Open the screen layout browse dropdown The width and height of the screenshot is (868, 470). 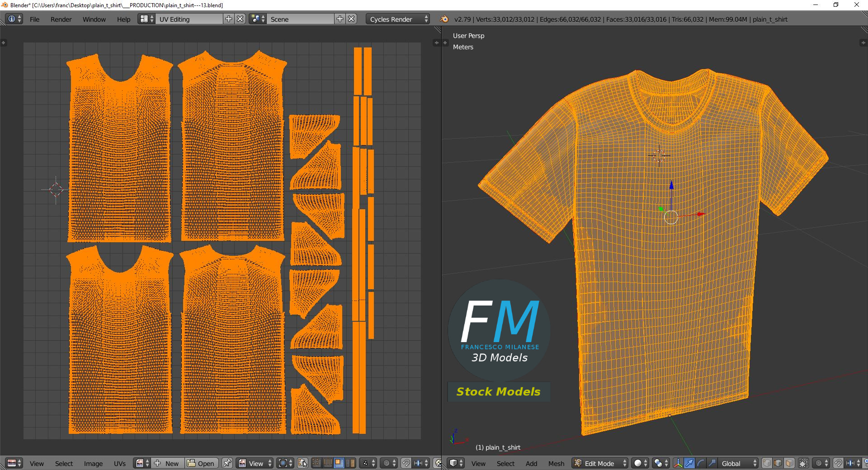click(x=146, y=19)
